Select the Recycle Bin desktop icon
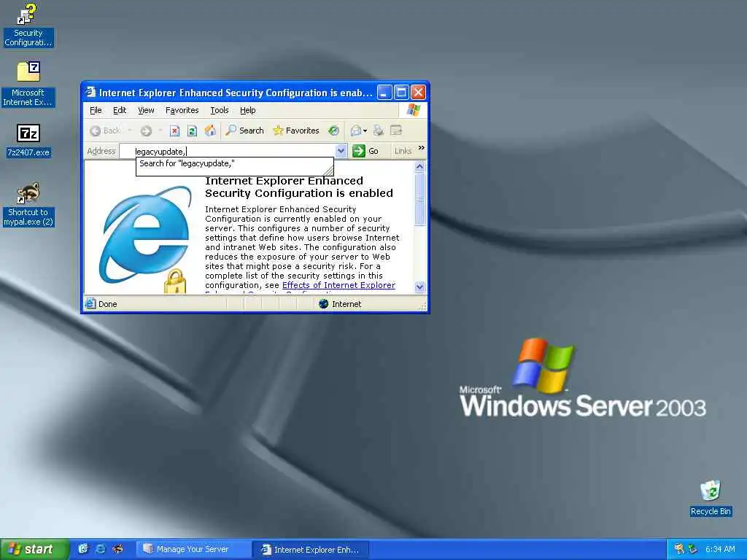This screenshot has width=747, height=560. (x=711, y=498)
